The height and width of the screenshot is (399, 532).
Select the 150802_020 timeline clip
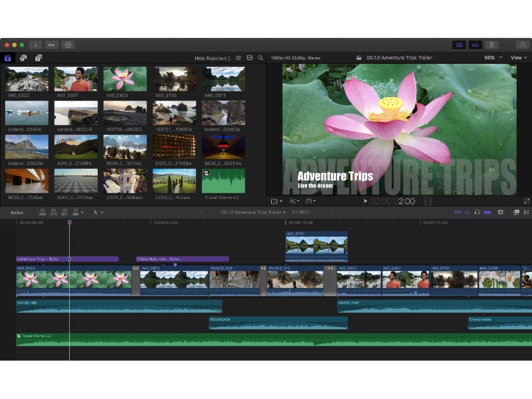[x=235, y=281]
